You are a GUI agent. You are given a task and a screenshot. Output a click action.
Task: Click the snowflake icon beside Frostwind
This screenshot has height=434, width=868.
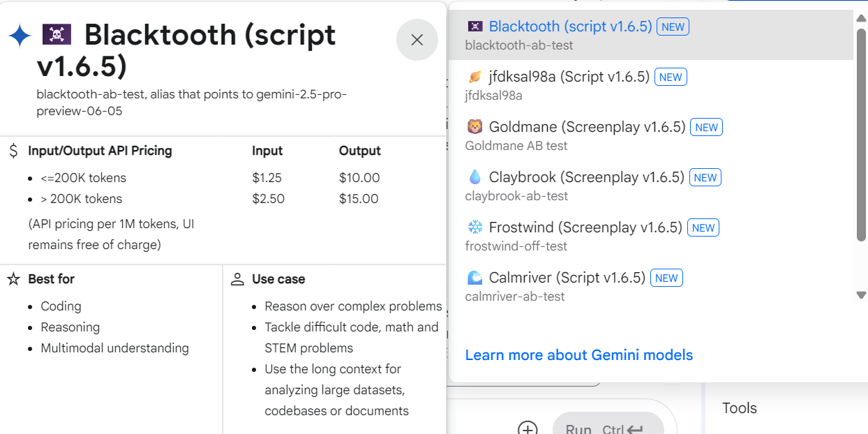474,227
